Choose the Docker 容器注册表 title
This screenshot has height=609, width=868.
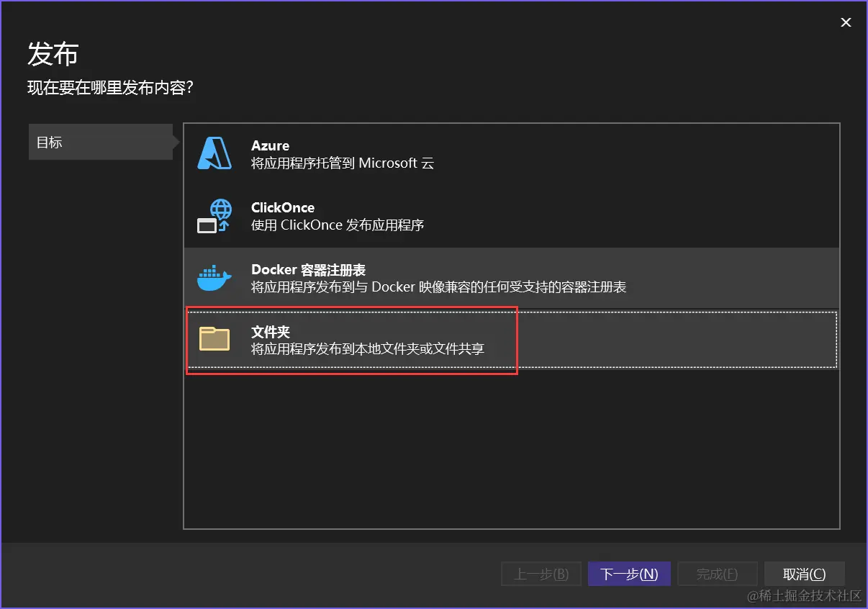pos(308,270)
